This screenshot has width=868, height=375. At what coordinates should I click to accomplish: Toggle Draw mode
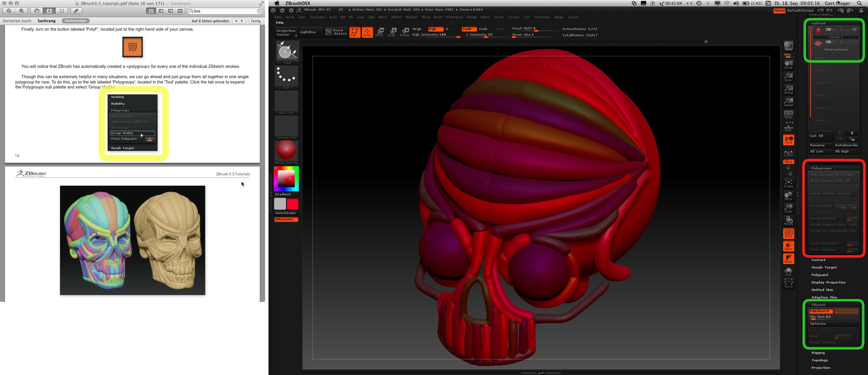[367, 32]
